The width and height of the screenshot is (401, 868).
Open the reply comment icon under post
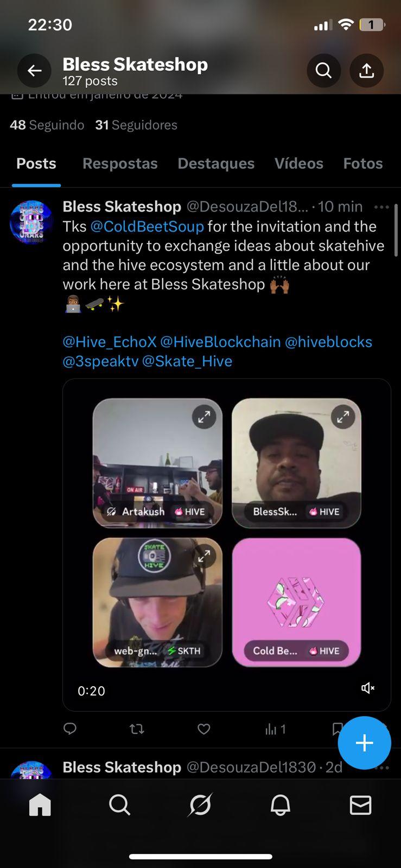70,729
